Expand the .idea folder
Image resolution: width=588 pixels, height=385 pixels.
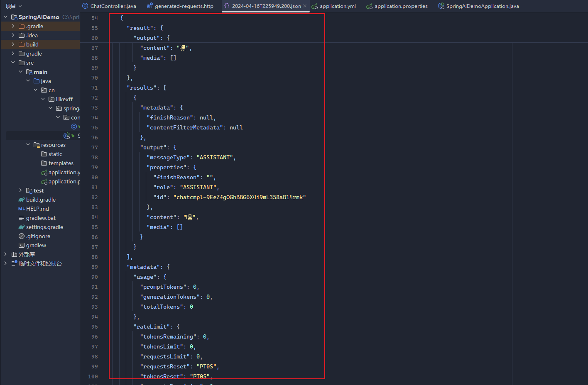13,35
